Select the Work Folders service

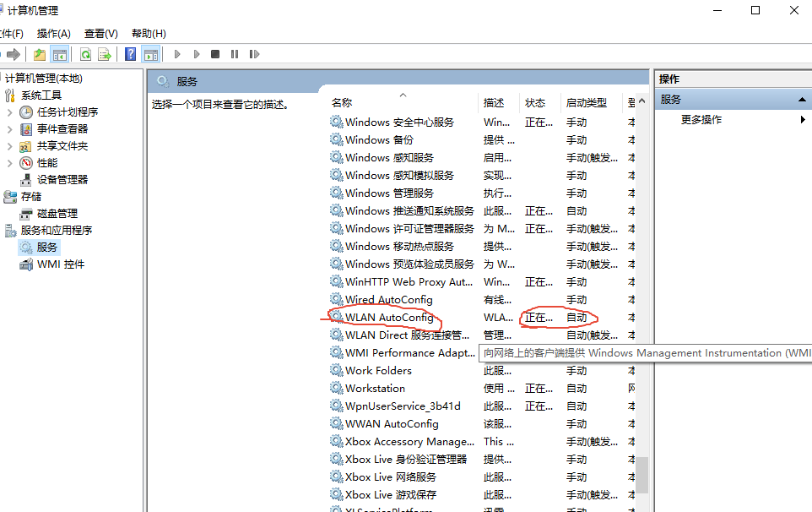click(x=482, y=371)
